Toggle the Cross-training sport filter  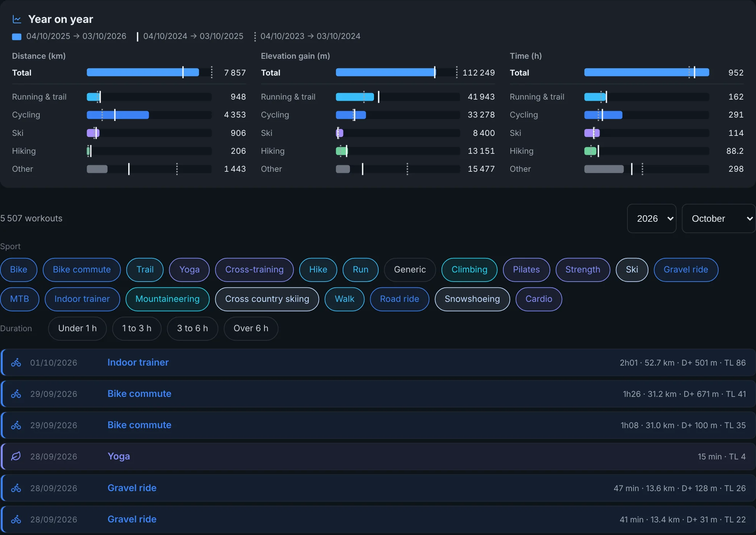255,270
